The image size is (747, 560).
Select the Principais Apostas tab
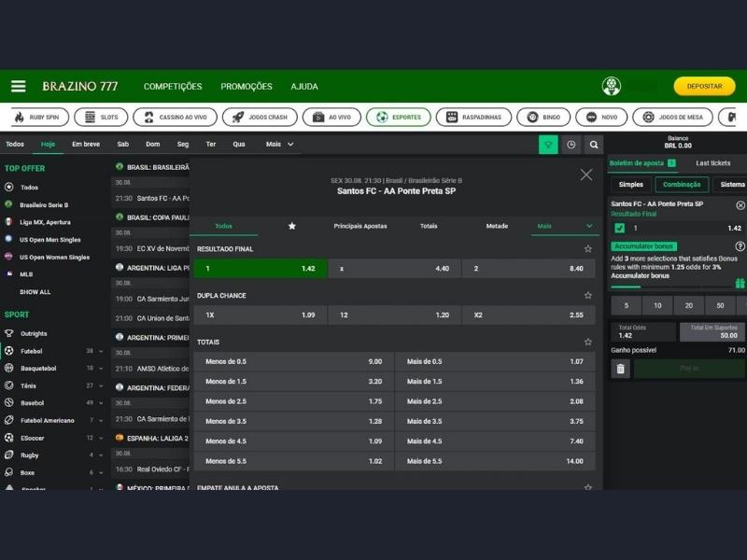coord(360,226)
